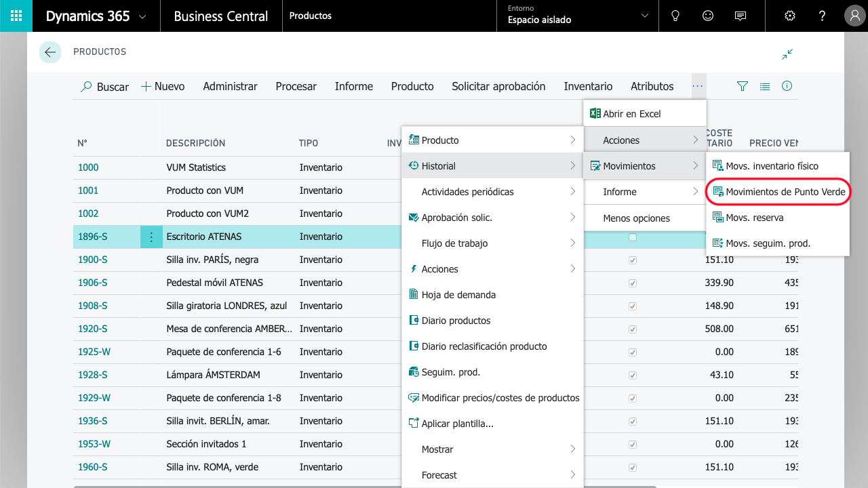Expand the Mostrar submenu
The width and height of the screenshot is (868, 488).
pos(492,449)
